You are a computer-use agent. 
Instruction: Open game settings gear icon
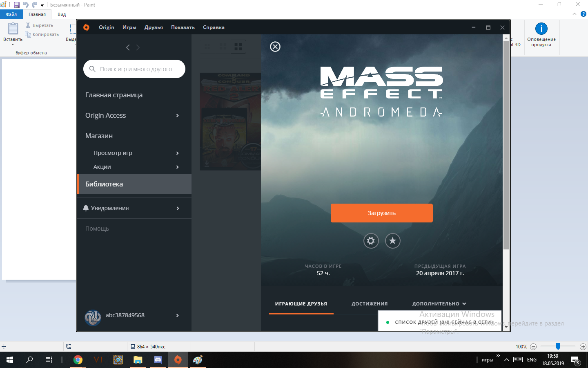point(371,241)
